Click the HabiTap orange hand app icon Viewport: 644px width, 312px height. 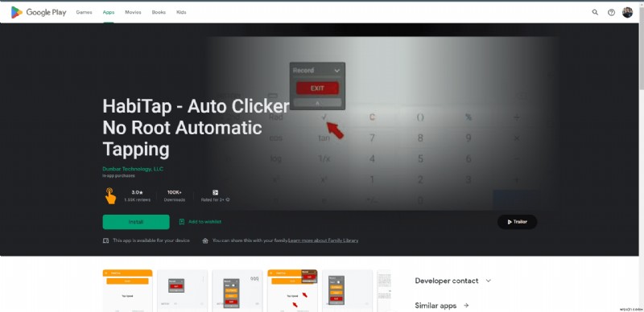(x=110, y=196)
